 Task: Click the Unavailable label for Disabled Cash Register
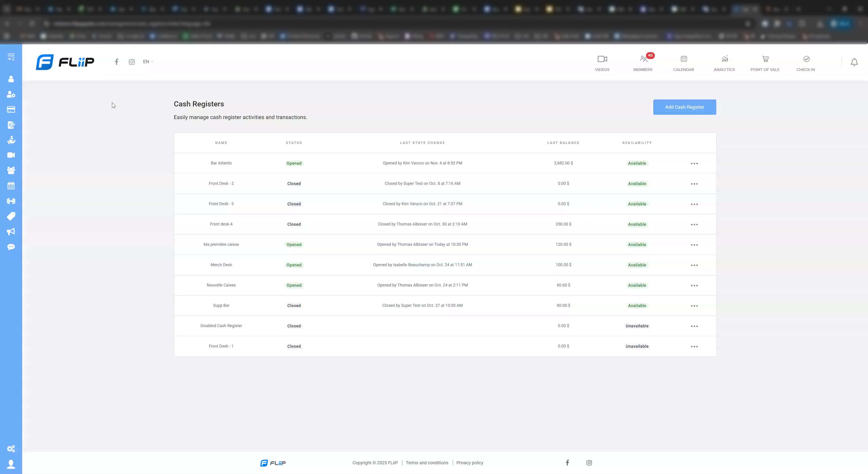coord(637,326)
